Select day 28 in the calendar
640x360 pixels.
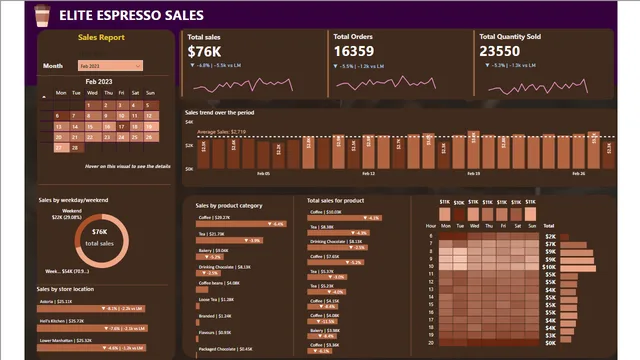point(76,148)
